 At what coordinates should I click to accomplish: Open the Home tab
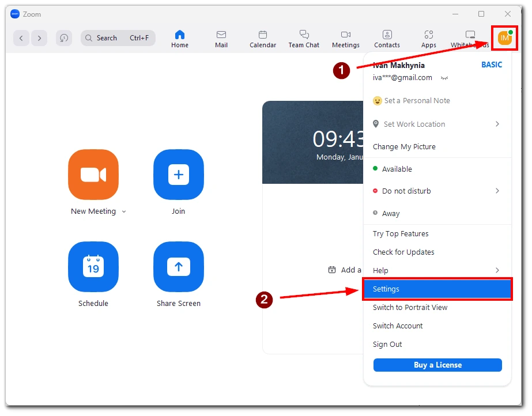click(x=179, y=39)
